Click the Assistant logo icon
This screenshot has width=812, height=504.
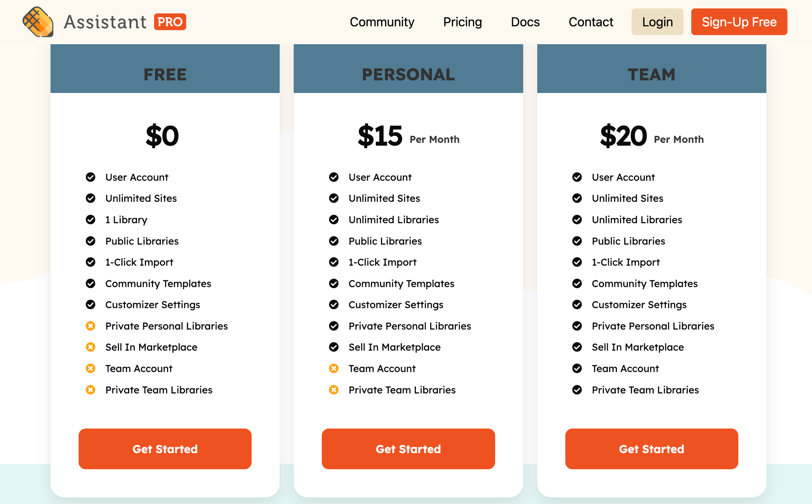pos(38,22)
